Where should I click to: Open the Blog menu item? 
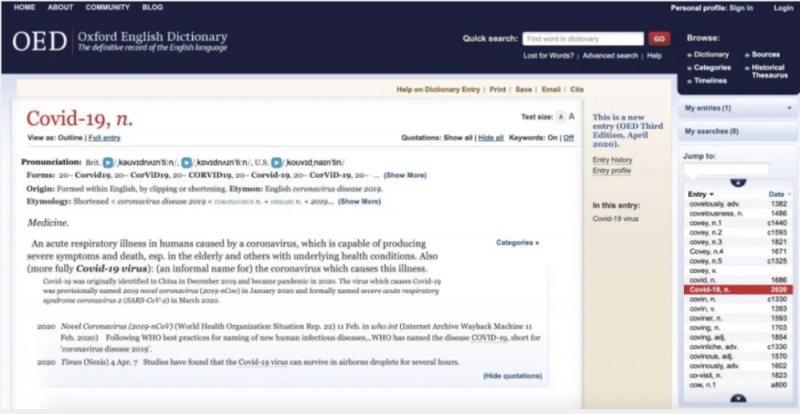pyautogui.click(x=152, y=7)
